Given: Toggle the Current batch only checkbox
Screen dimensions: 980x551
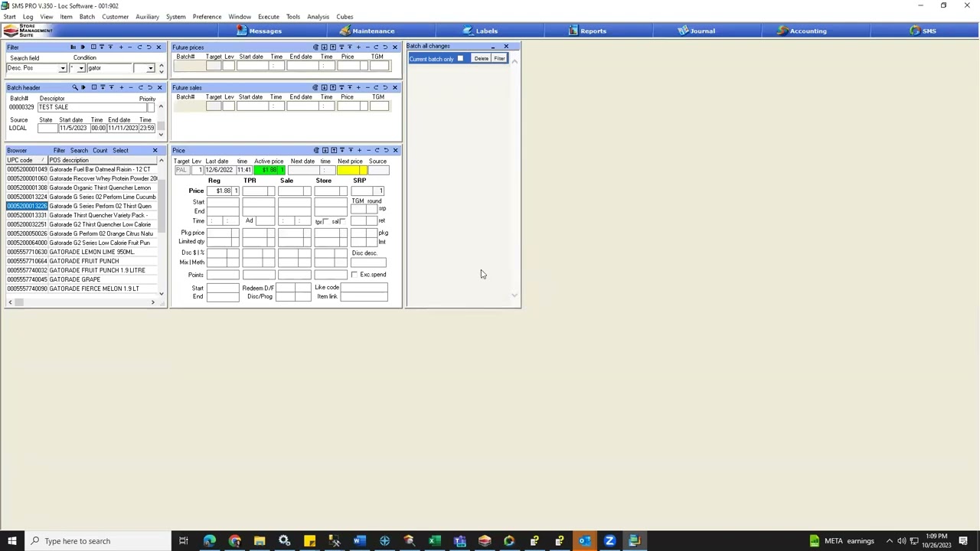Looking at the screenshot, I should tap(460, 59).
